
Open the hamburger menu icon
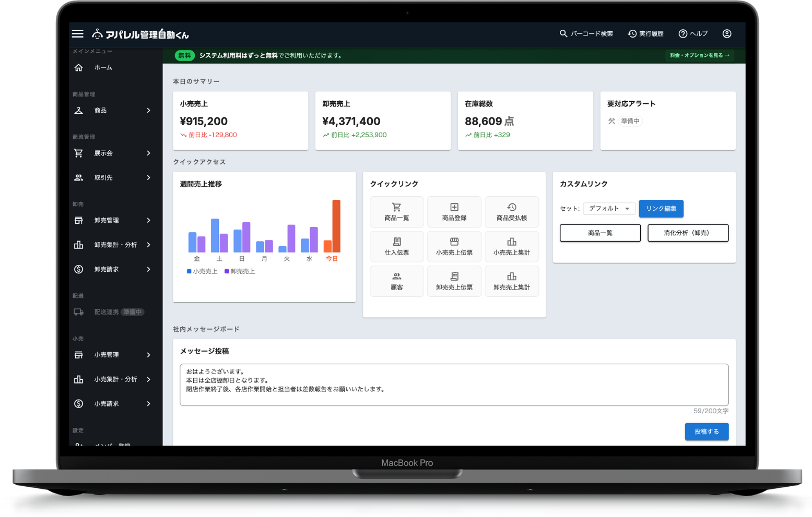tap(78, 34)
